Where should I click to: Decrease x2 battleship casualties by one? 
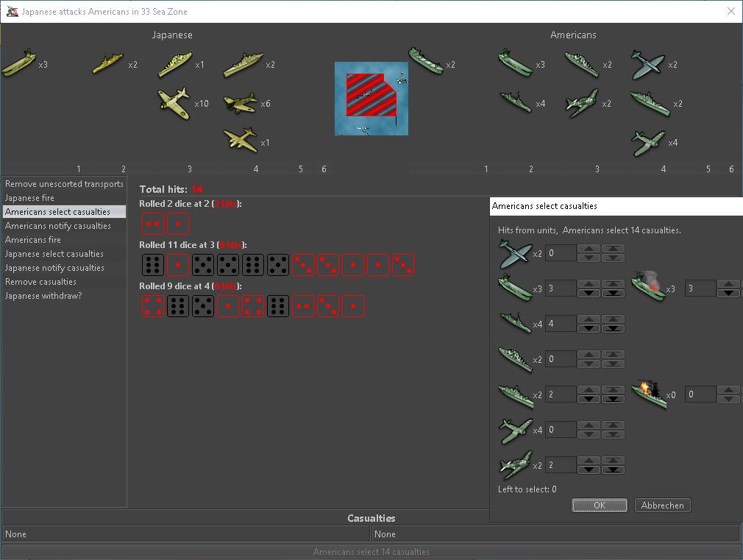(589, 400)
